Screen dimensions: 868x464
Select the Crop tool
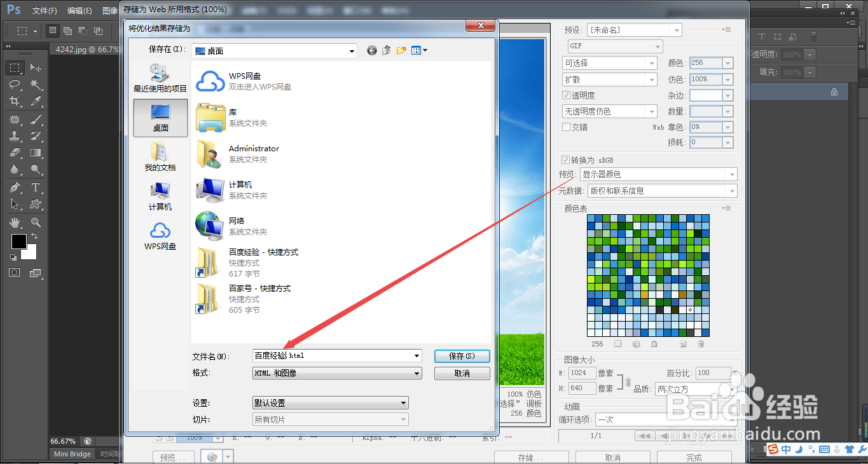click(15, 101)
